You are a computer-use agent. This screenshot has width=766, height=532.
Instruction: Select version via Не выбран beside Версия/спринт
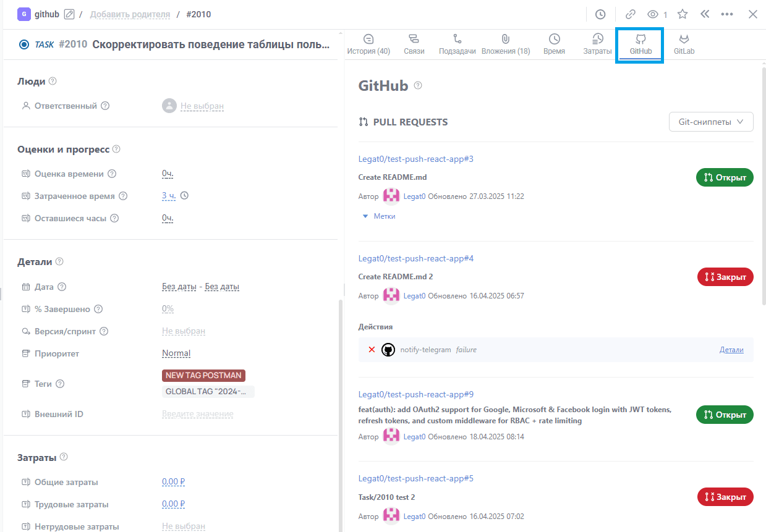[x=184, y=331]
